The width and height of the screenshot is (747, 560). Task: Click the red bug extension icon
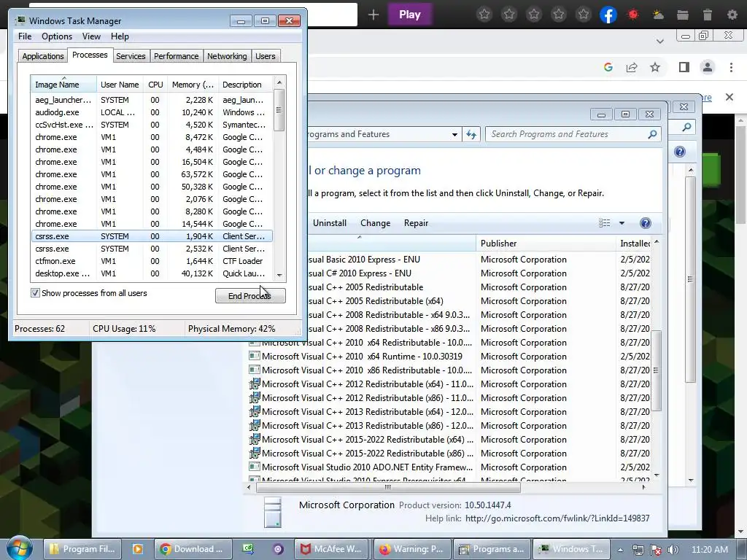[x=633, y=15]
